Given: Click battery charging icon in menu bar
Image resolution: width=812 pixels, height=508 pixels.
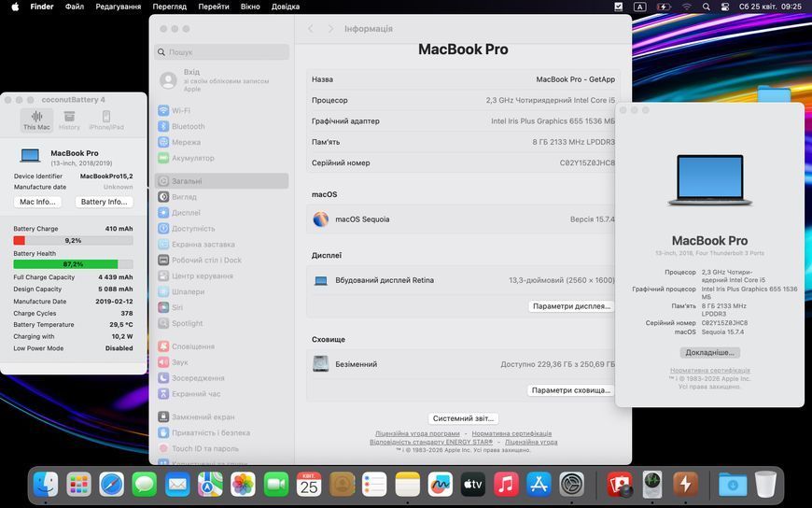Looking at the screenshot, I should coord(664,7).
